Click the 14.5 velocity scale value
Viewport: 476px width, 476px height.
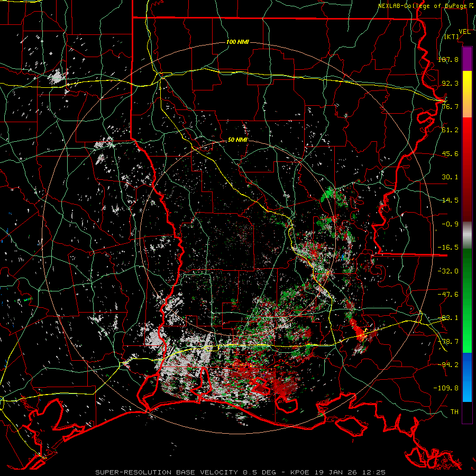click(450, 200)
